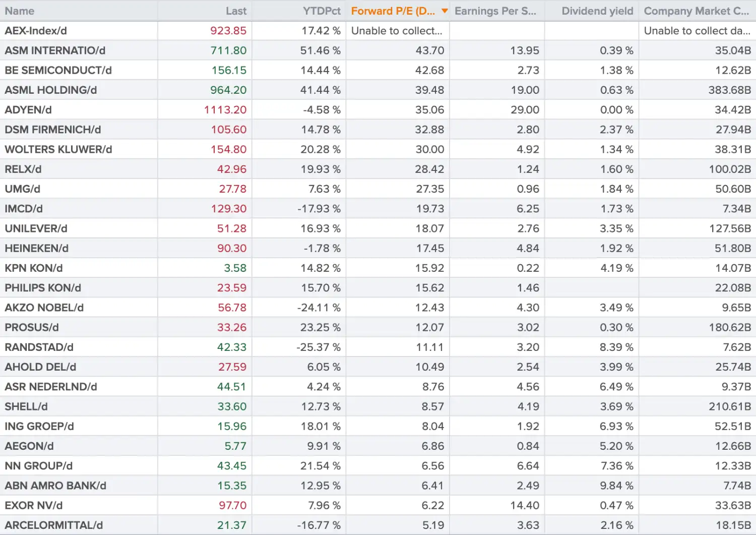Select the BE SEMICONDUCT/d row name

(58, 70)
